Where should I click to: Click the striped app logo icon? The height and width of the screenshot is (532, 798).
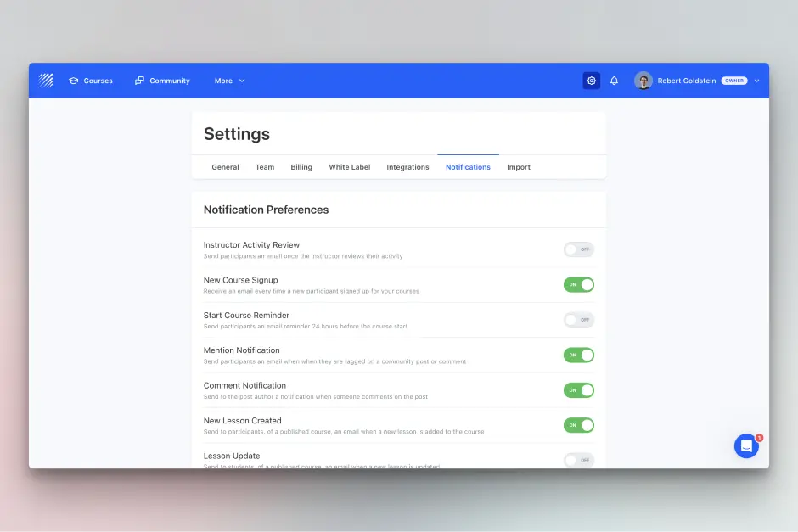point(46,81)
